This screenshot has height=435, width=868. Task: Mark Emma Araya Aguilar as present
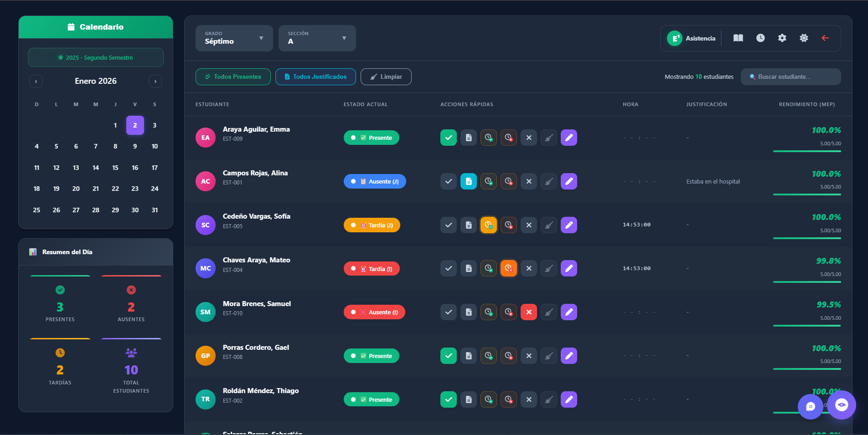click(x=448, y=137)
